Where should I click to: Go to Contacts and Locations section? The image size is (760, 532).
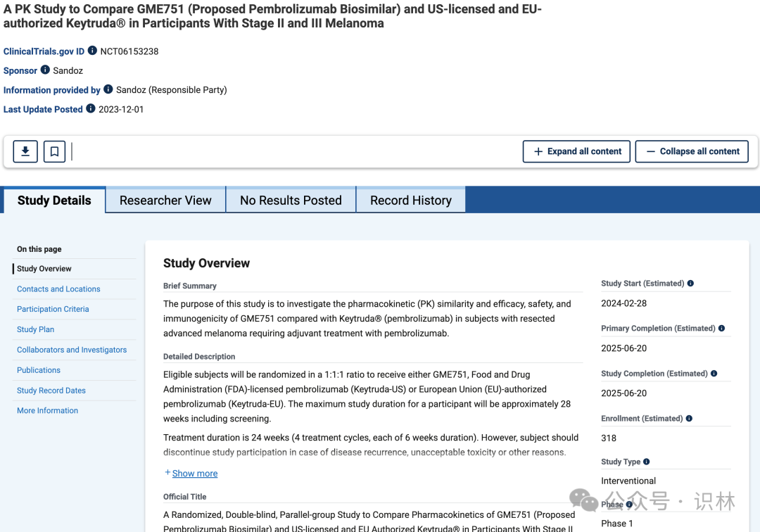58,289
